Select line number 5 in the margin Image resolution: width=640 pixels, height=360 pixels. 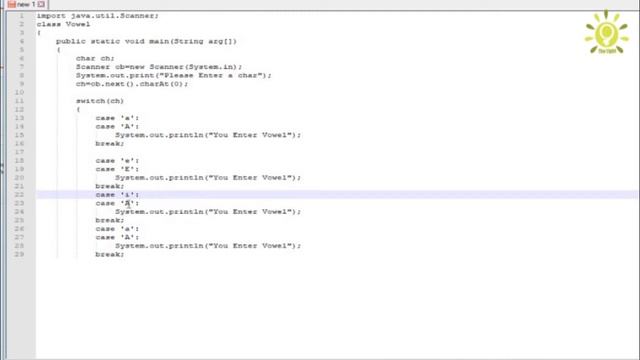point(22,50)
